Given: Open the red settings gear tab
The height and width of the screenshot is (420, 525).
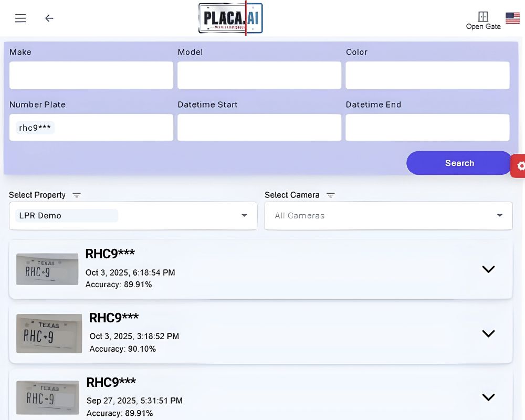Looking at the screenshot, I should click(520, 166).
